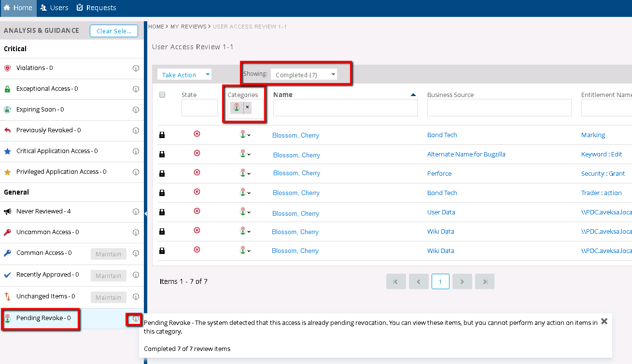
Task: Click the lock icon in the Marking row
Action: (162, 135)
